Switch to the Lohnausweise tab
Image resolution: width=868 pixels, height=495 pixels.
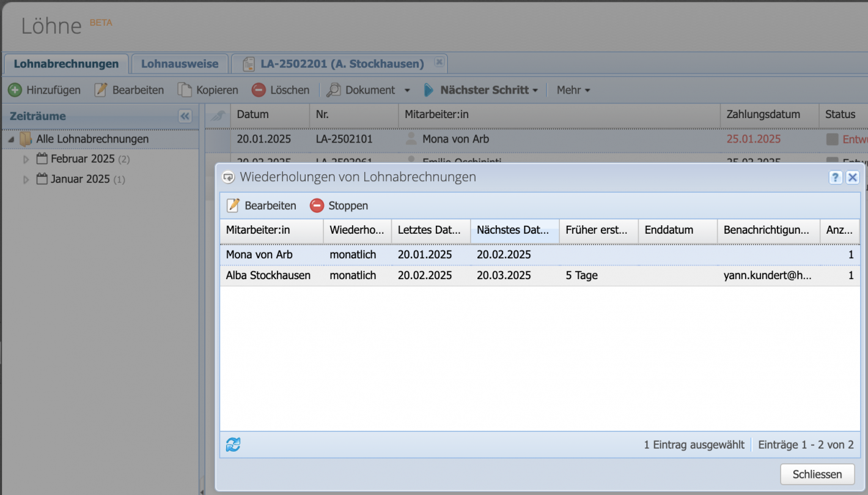pos(180,64)
